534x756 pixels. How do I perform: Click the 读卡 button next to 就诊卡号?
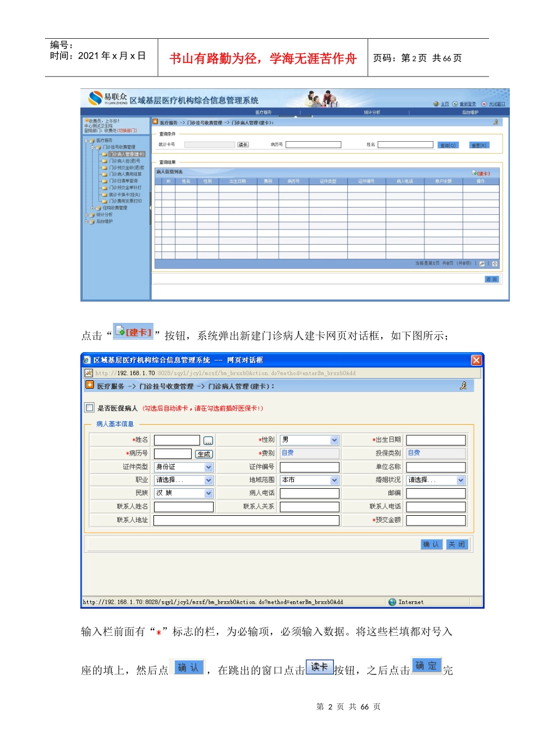coord(243,145)
